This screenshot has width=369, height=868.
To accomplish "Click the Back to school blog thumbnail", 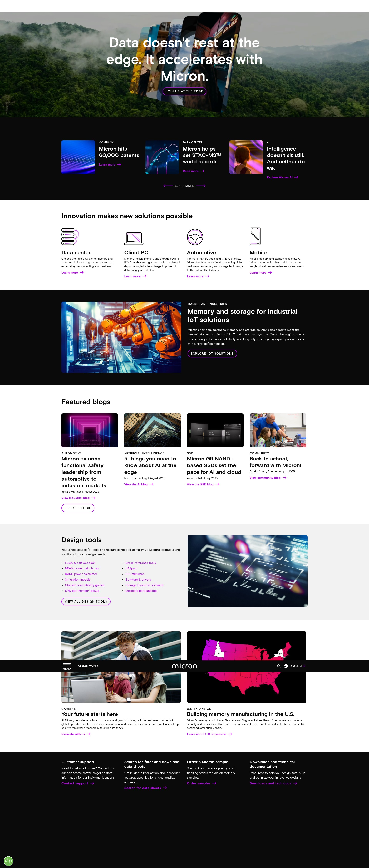I will click(x=278, y=430).
